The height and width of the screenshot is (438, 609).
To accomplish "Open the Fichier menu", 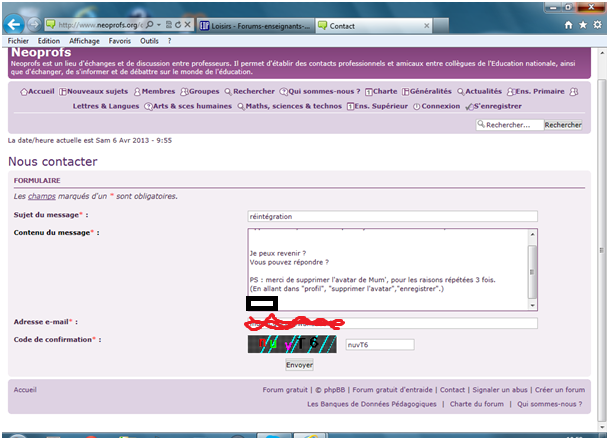I will coord(18,41).
